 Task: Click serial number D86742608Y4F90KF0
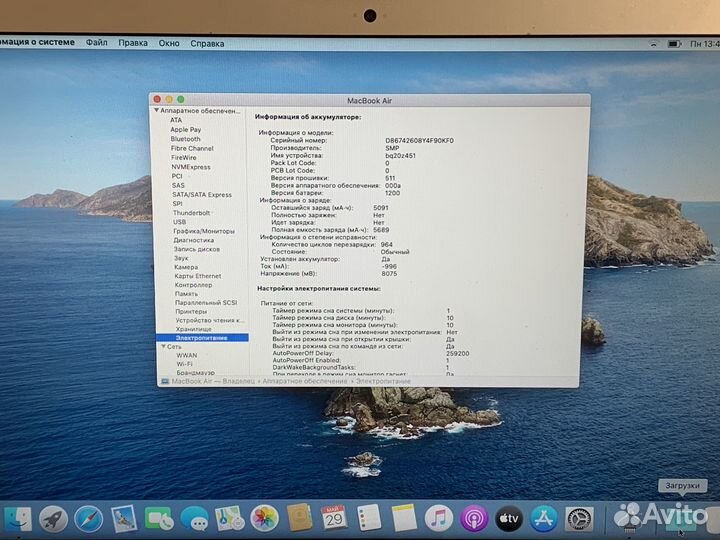pyautogui.click(x=419, y=141)
